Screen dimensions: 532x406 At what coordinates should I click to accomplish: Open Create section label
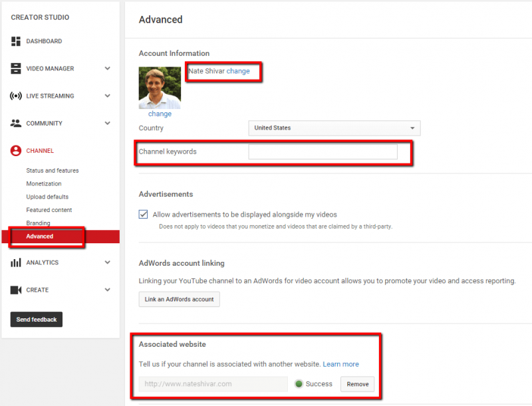click(37, 290)
